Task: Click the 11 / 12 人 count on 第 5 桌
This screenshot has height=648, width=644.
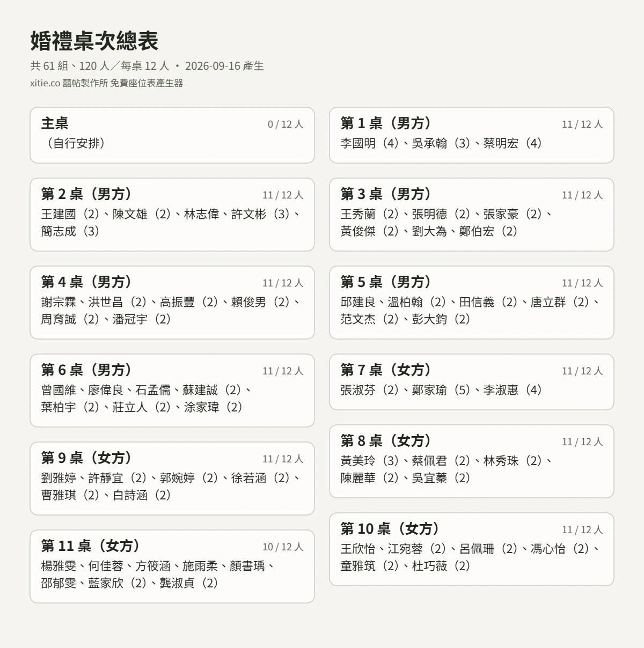Action: click(x=582, y=283)
